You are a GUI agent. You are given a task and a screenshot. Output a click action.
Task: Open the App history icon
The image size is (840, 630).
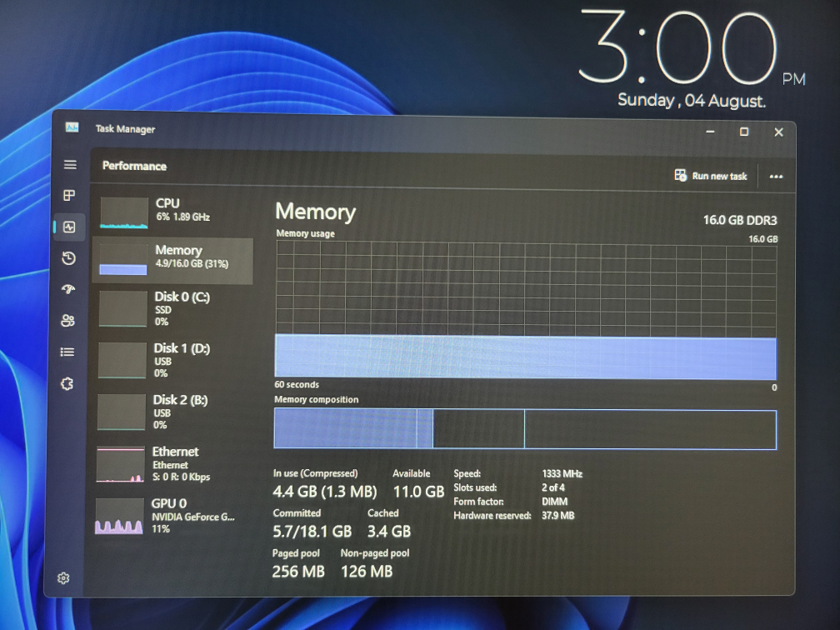tap(69, 258)
